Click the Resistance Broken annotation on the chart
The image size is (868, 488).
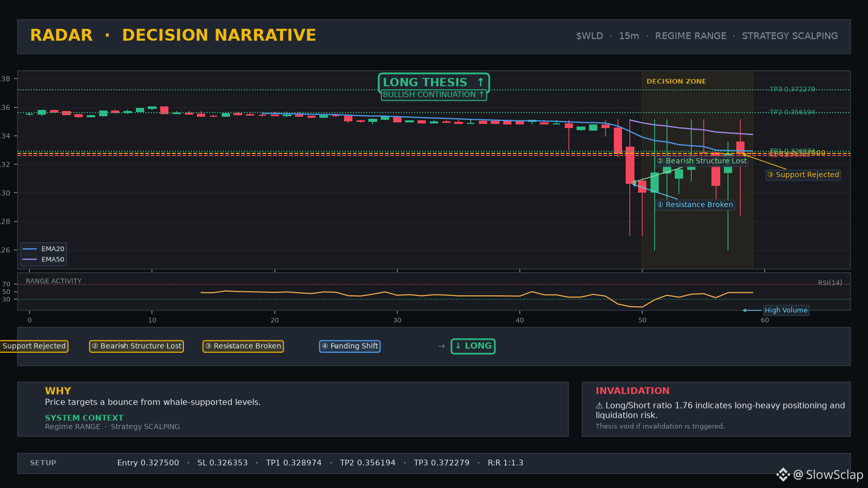coord(694,205)
